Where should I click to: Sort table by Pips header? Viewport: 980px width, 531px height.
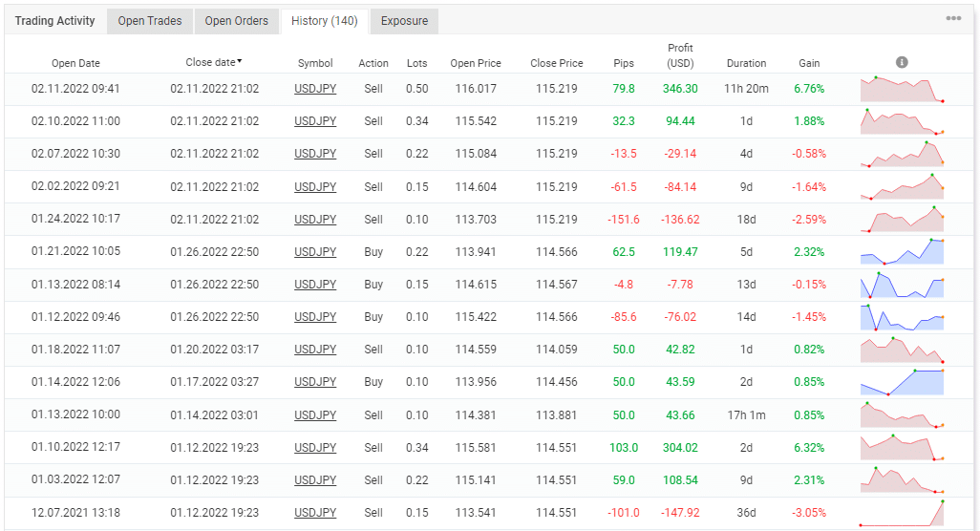click(624, 63)
